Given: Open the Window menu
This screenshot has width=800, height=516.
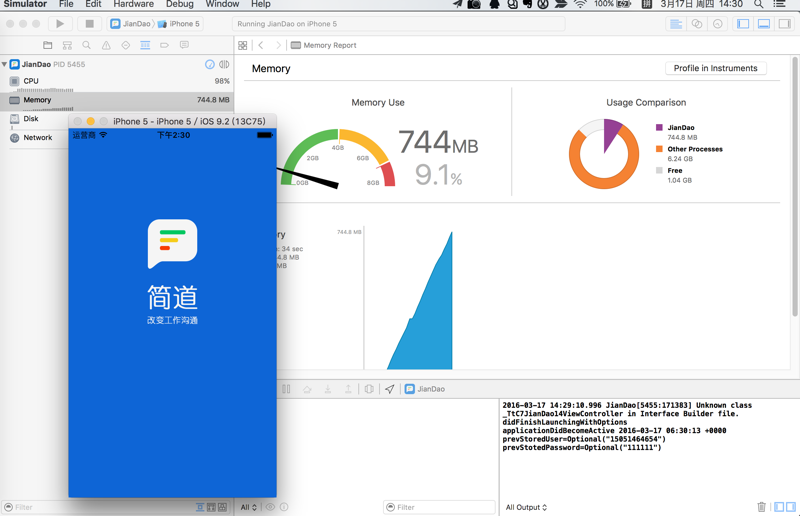Looking at the screenshot, I should coord(222,4).
